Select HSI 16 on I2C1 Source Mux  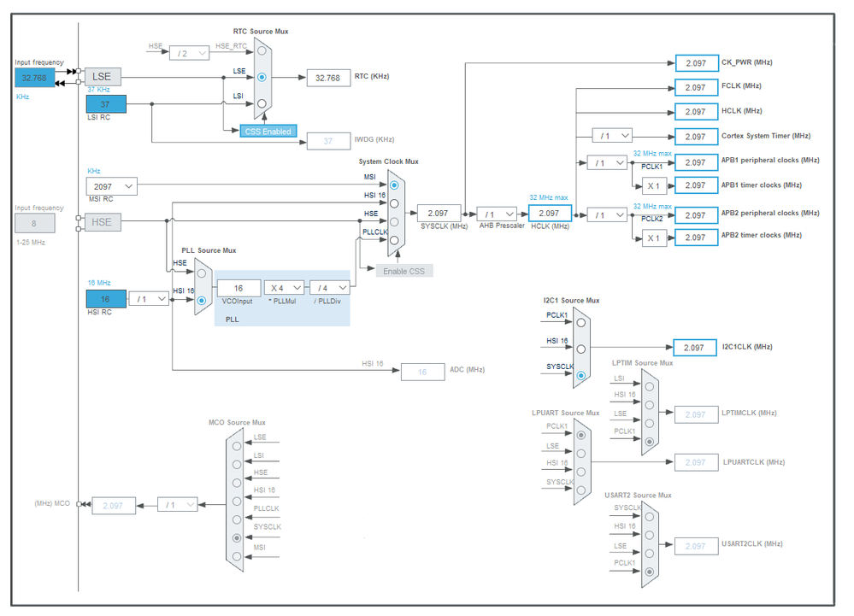pos(581,349)
